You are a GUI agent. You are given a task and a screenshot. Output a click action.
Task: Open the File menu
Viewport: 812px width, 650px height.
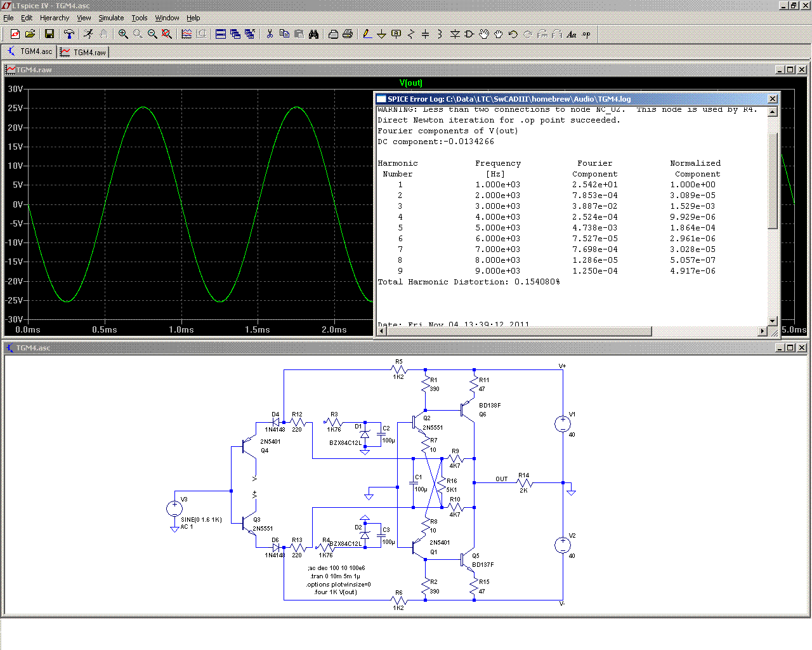point(8,18)
